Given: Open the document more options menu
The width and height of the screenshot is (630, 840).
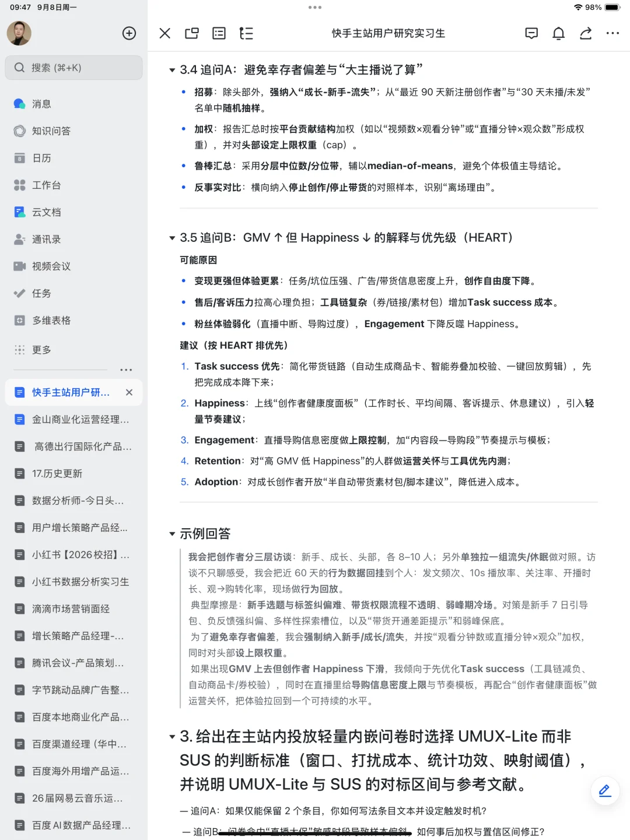Looking at the screenshot, I should 612,33.
